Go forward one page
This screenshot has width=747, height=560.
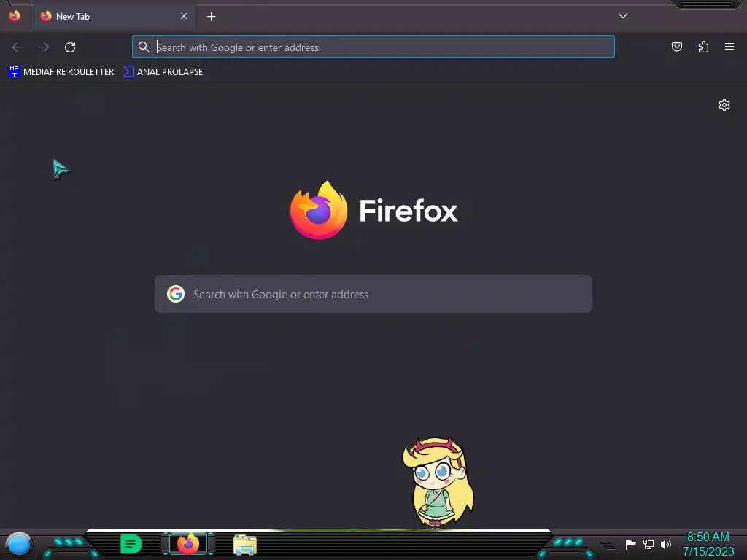click(44, 47)
